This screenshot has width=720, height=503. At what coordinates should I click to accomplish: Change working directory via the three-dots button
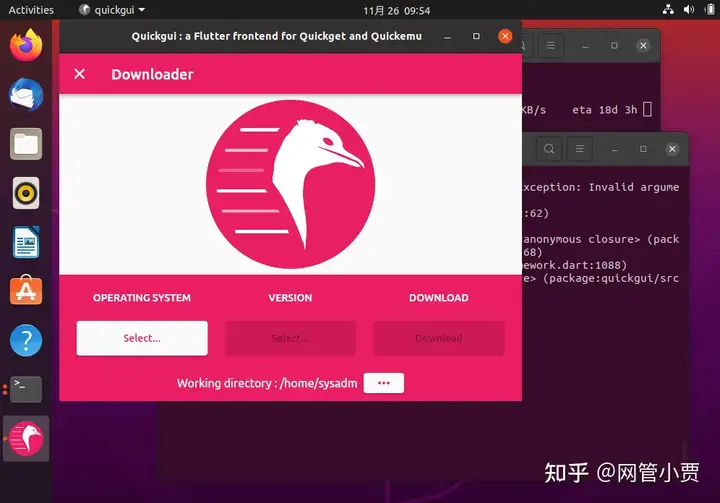pyautogui.click(x=383, y=383)
